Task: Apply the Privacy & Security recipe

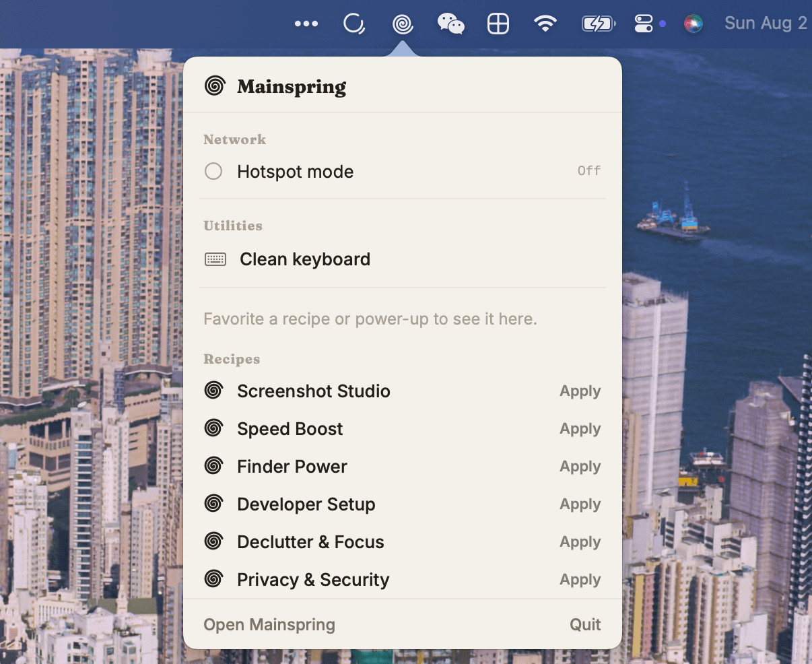Action: [580, 580]
